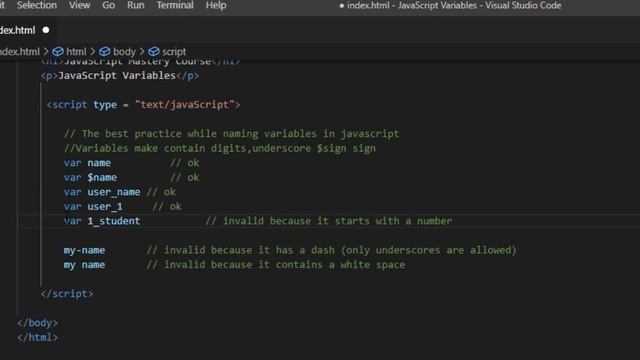640x360 pixels.
Task: Click the 'user_1' variable
Action: 105,207
